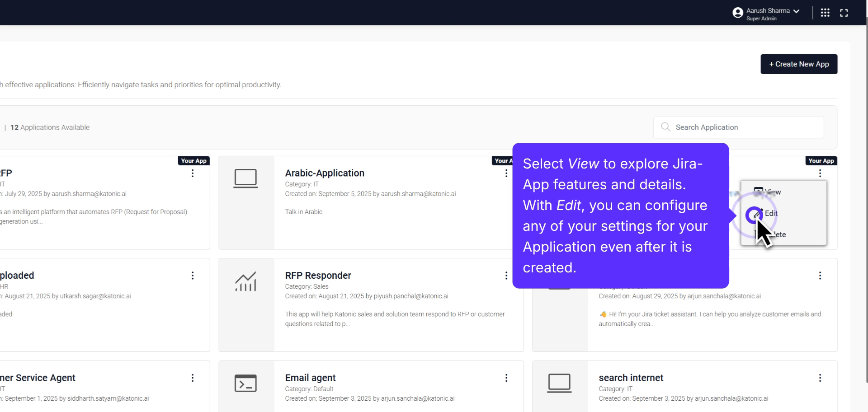Image resolution: width=868 pixels, height=412 pixels.
Task: Open the Aarush Sharma account dropdown chevron
Action: click(796, 11)
